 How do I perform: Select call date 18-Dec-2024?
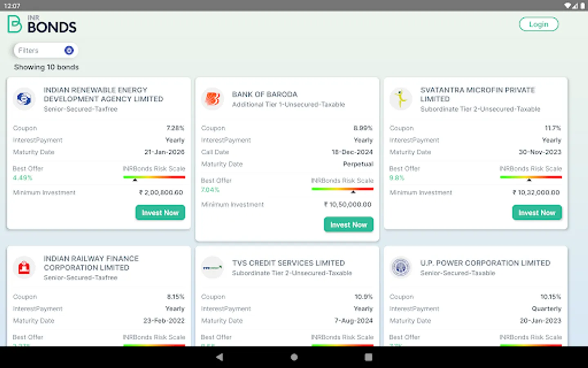pyautogui.click(x=352, y=152)
